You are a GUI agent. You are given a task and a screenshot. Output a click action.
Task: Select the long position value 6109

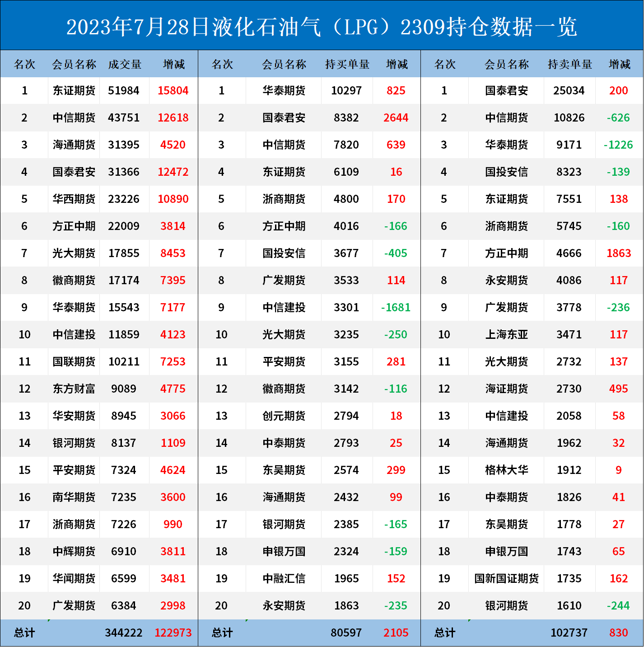346,172
